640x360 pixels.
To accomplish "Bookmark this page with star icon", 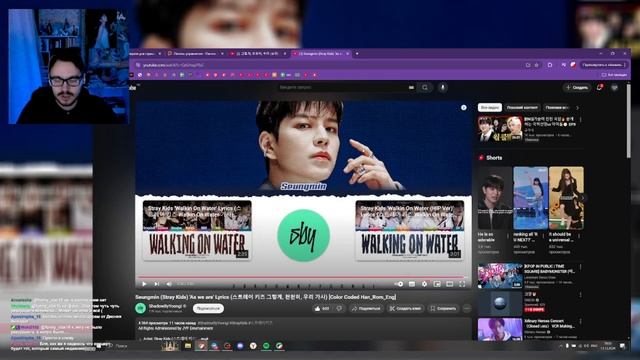I will (536, 65).
